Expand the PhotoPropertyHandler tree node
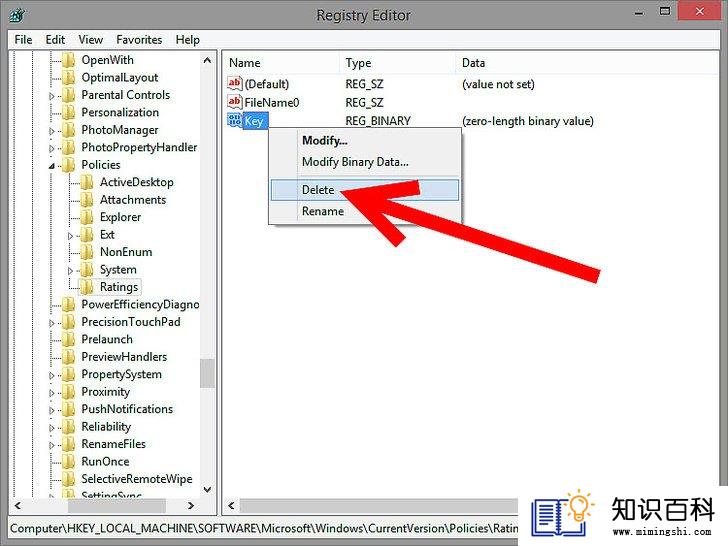The height and width of the screenshot is (546, 728). click(x=52, y=149)
